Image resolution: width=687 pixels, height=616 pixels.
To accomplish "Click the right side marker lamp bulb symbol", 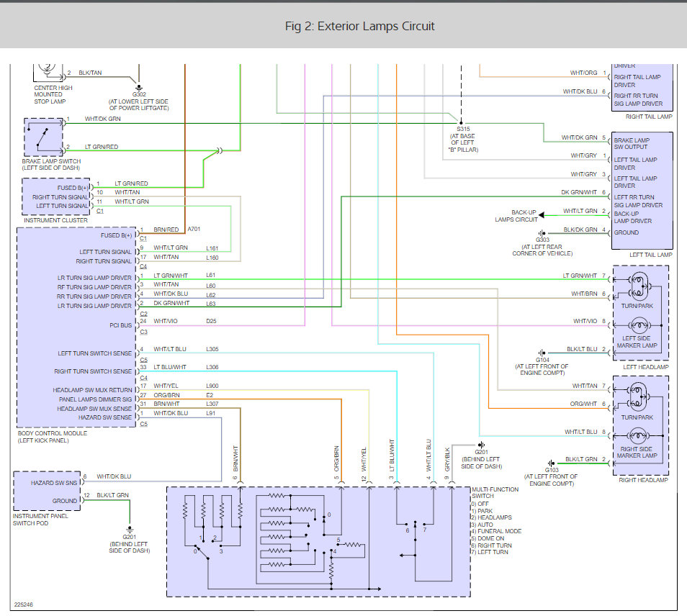I will coord(638,436).
